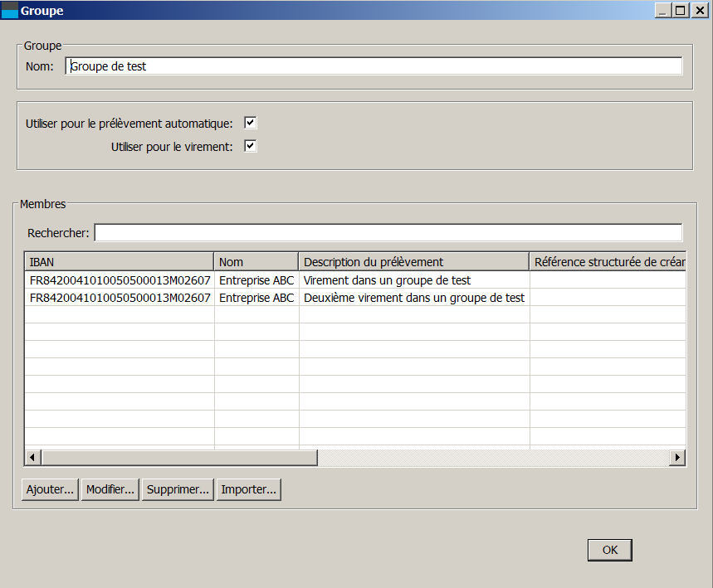Viewport: 713px width, 588px height.
Task: Click 'Référence structurée' column header
Action: pyautogui.click(x=608, y=262)
